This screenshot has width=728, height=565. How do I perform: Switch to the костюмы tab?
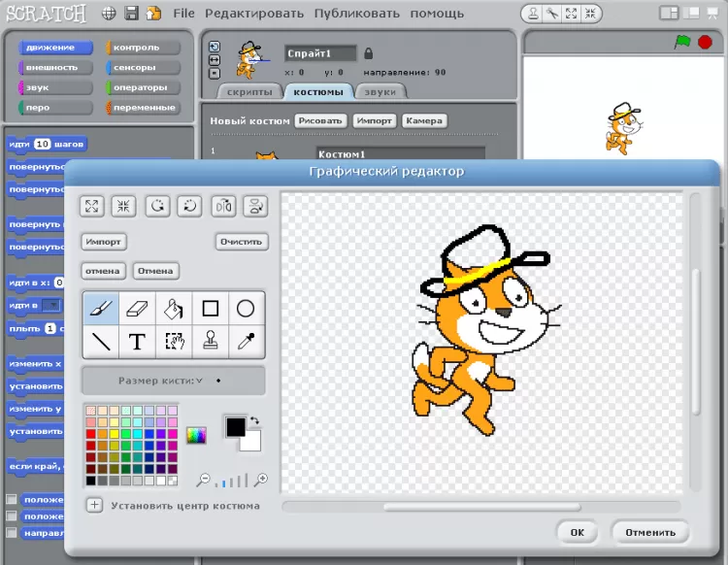[318, 92]
